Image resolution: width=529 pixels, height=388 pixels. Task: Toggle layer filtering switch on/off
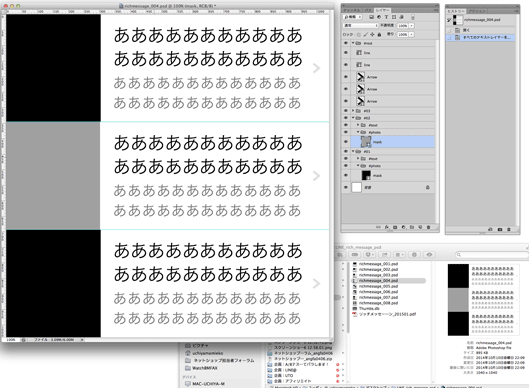point(413,17)
